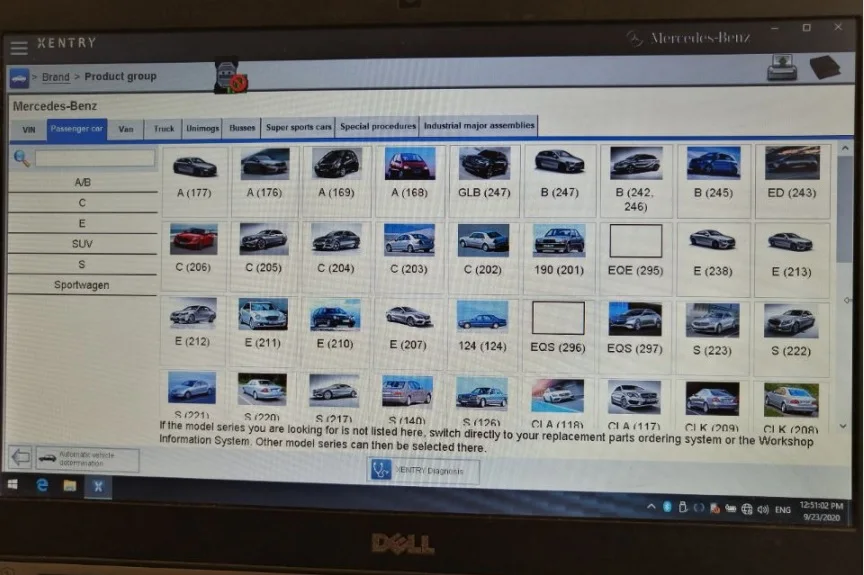
Task: Select model series C (203)
Action: coord(409,258)
